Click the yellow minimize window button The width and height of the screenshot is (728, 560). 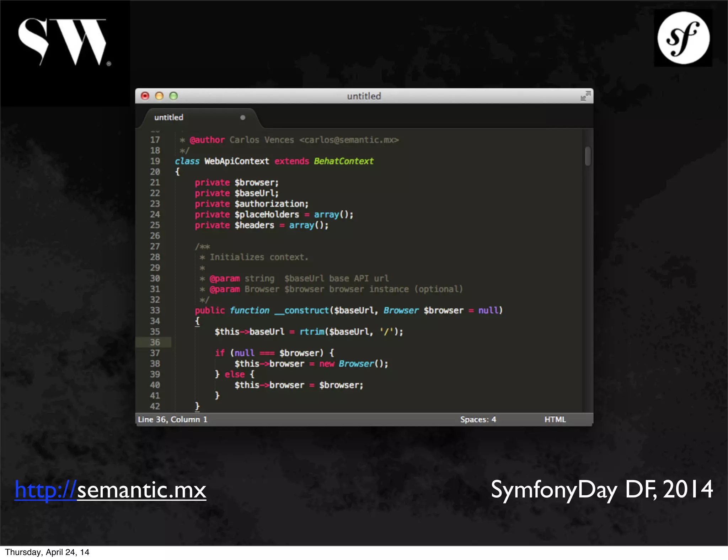[x=159, y=96]
